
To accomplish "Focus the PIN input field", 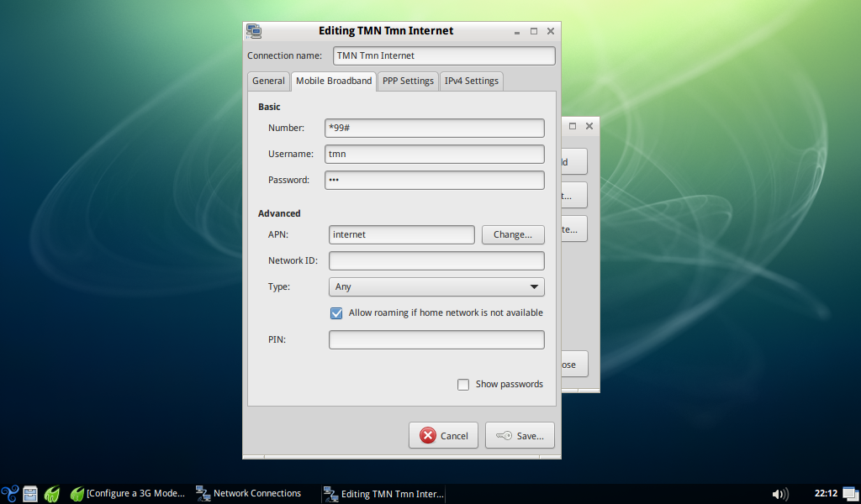I will click(436, 340).
